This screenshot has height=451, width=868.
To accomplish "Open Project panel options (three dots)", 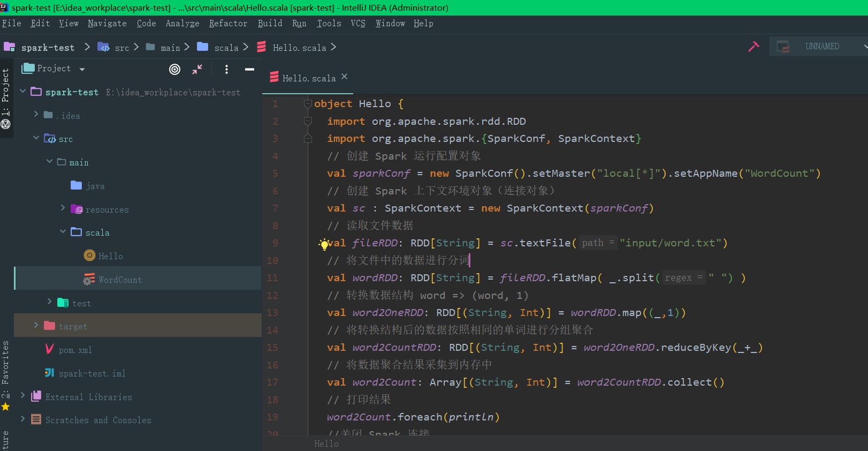I will [x=226, y=69].
